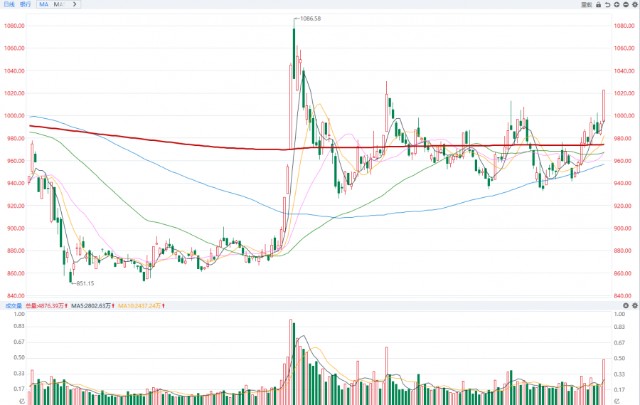The image size is (640, 405).
Task: Select the 日线 period label
Action: click(8, 5)
